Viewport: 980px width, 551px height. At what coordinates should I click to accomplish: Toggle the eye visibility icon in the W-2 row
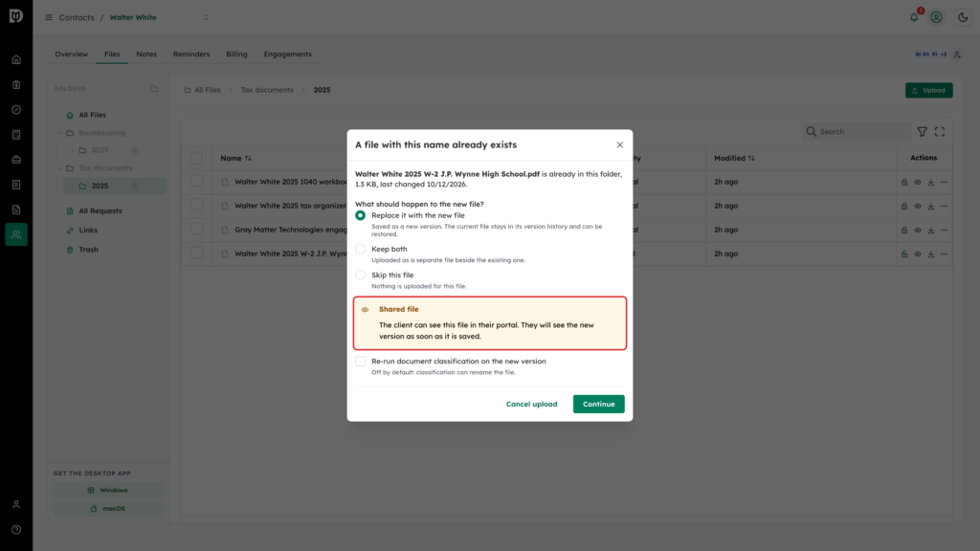(918, 254)
